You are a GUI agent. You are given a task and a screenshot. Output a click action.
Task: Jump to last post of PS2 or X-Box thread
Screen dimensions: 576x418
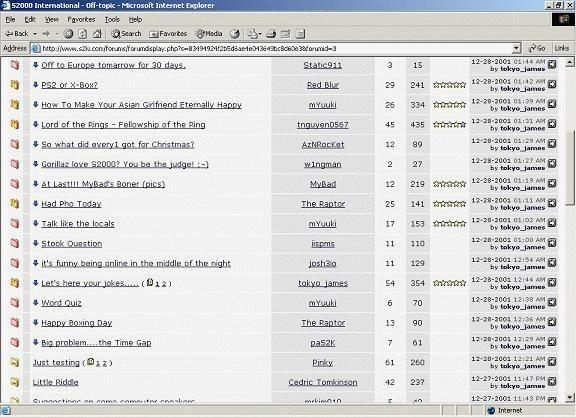[x=552, y=84]
